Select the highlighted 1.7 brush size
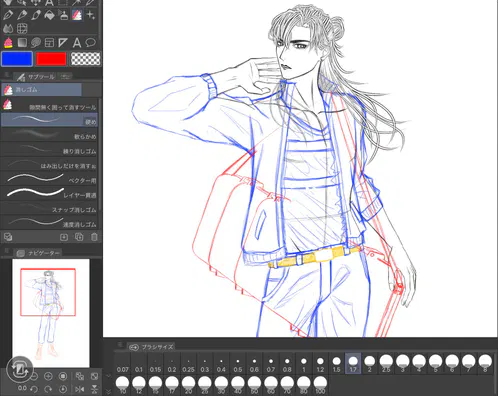 (353, 364)
